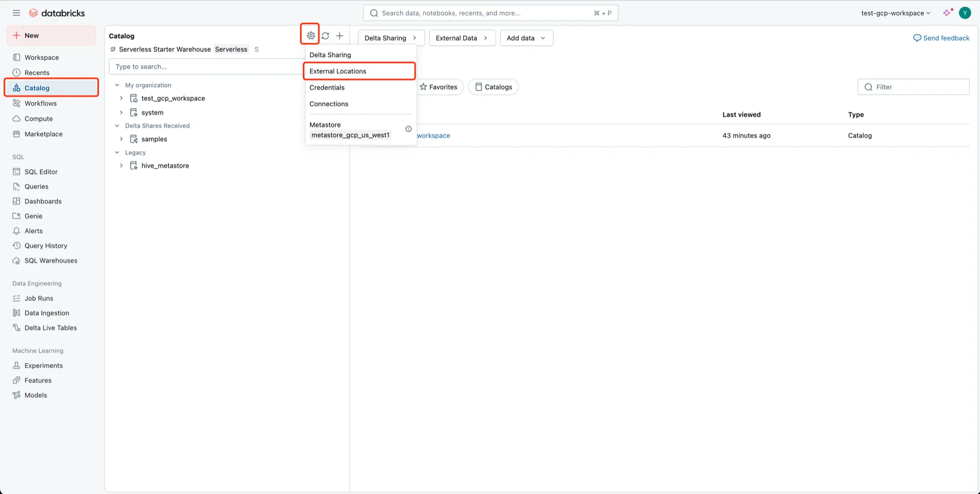Click the catalog Type to search field
The height and width of the screenshot is (494, 980).
207,67
